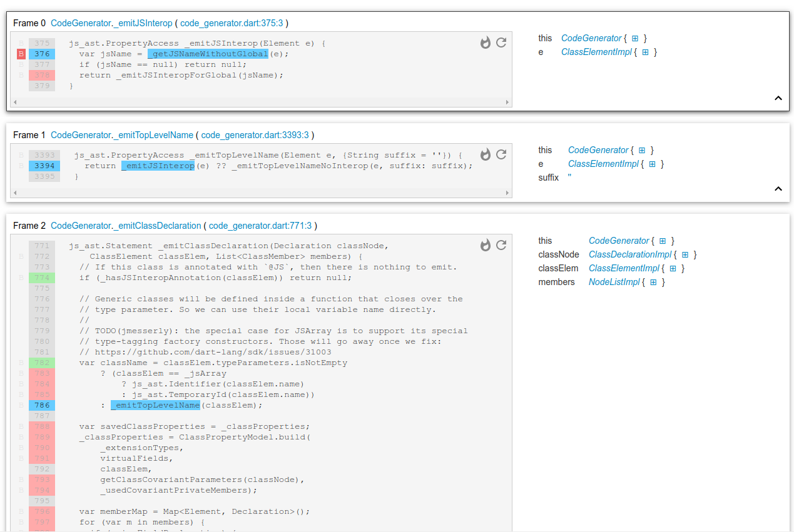This screenshot has height=532, width=794.
Task: Click the restart frame icon in Frame 0
Action: pos(501,43)
